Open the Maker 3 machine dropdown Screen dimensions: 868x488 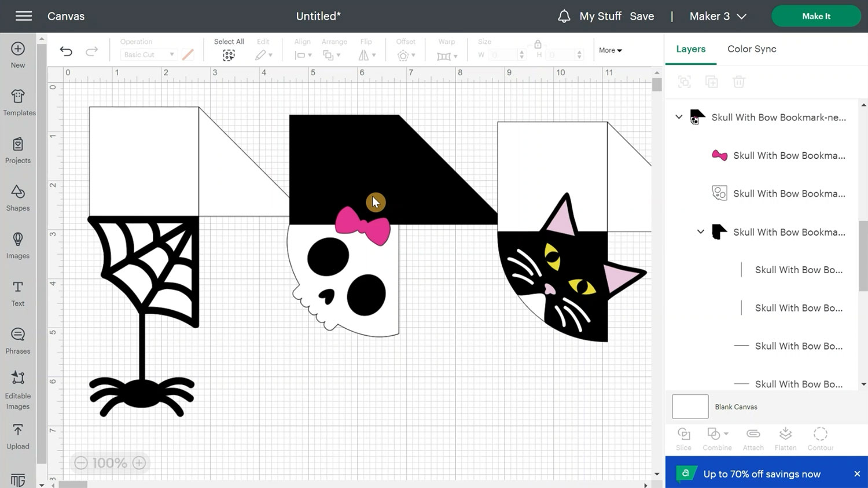point(718,16)
